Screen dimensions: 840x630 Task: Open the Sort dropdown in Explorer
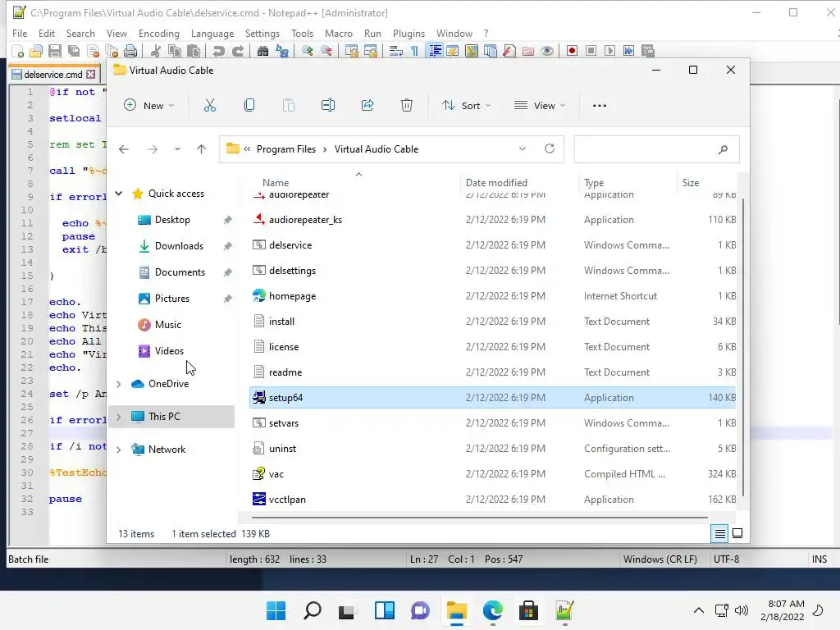(466, 106)
